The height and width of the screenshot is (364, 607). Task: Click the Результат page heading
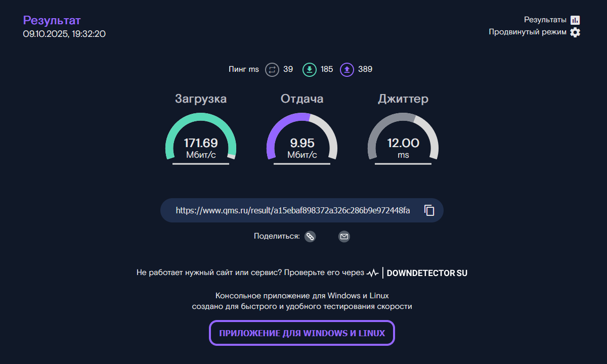(x=52, y=20)
